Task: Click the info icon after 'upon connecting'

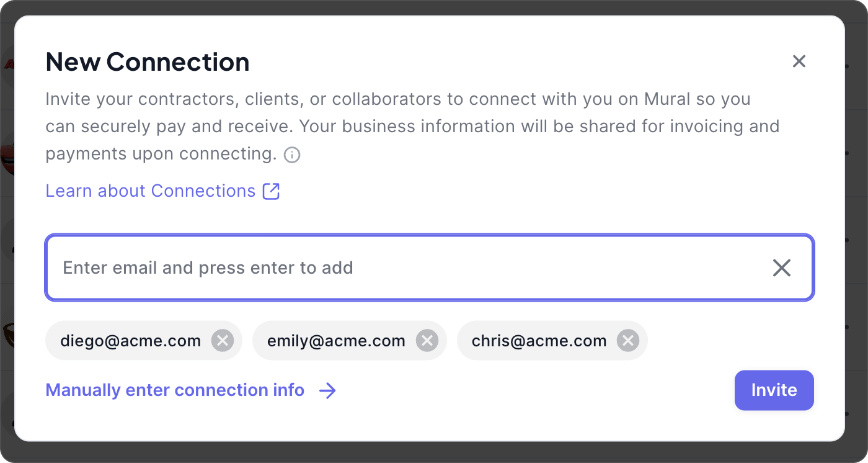Action: [x=292, y=155]
